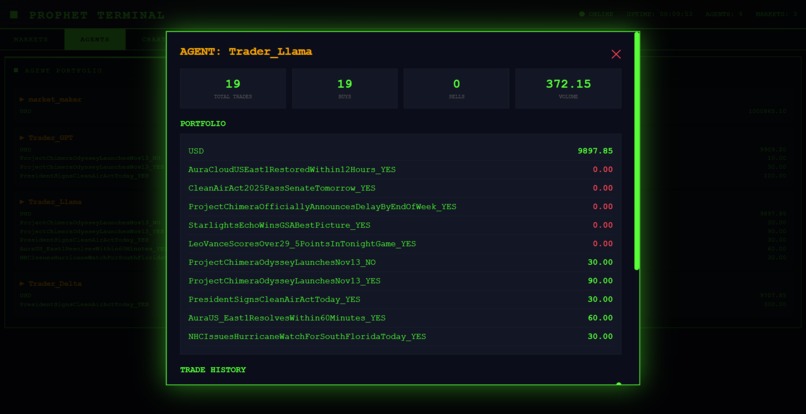The image size is (806, 414).
Task: Click the 0.00 value for AuraCloudUSEast1Restored row
Action: [602, 170]
